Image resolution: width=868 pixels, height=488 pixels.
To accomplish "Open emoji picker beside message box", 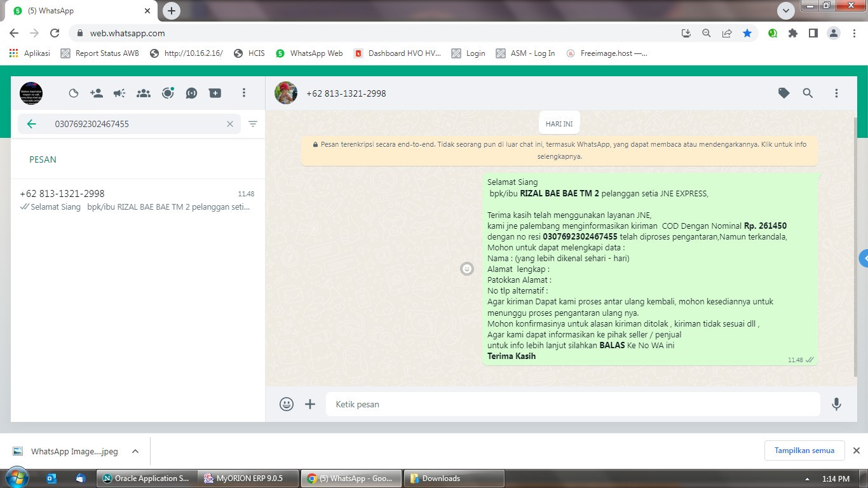I will 287,404.
